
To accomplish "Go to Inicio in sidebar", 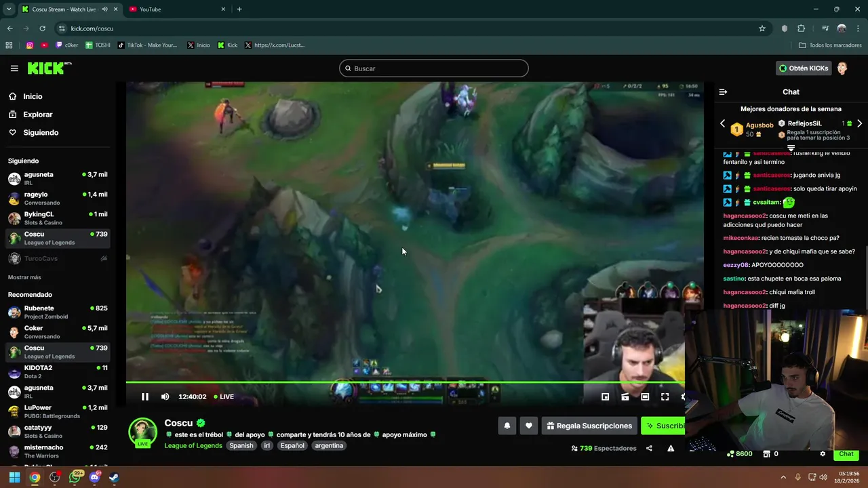I will pyautogui.click(x=25, y=96).
